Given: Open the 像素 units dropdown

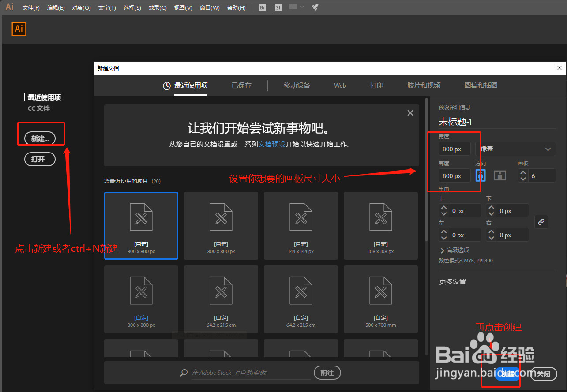Looking at the screenshot, I should [515, 149].
